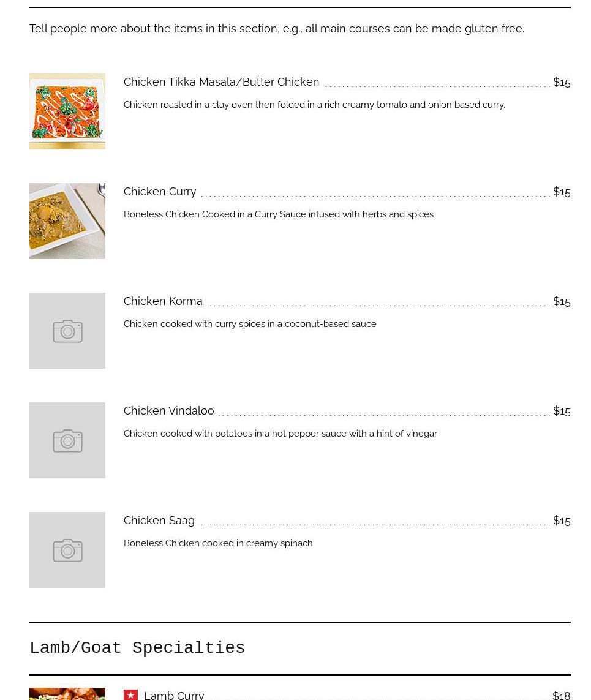Screen dimensions: 591x700
Task: Click the Lamb Curry photo thumbnail
Action: click(67, 694)
